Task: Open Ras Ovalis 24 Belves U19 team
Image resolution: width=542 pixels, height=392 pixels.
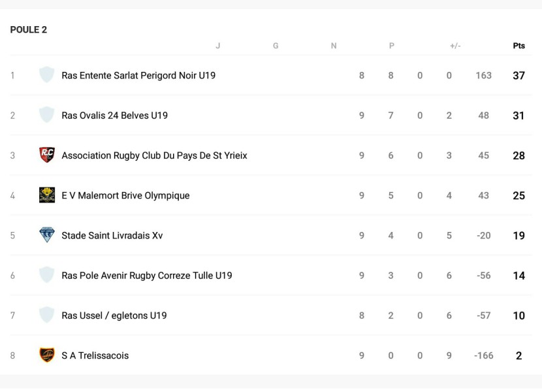Action: (x=114, y=116)
